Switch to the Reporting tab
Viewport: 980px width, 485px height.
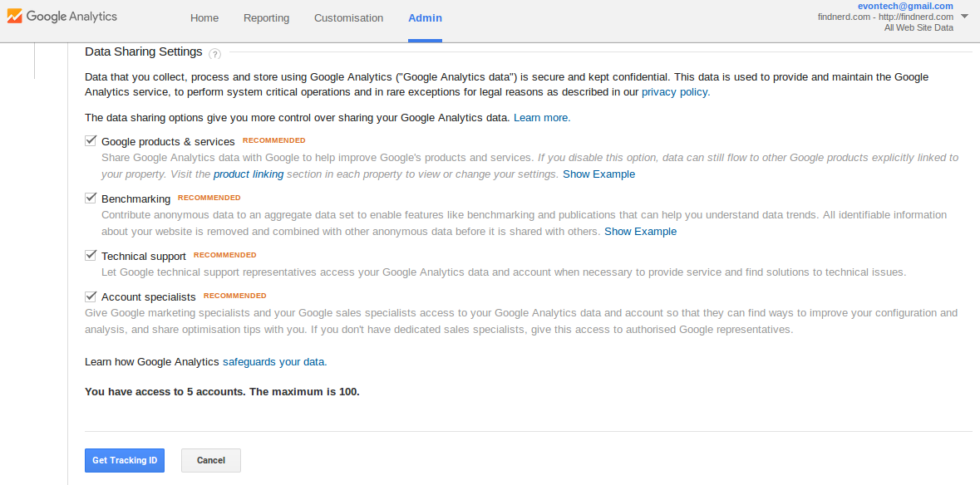pos(266,18)
